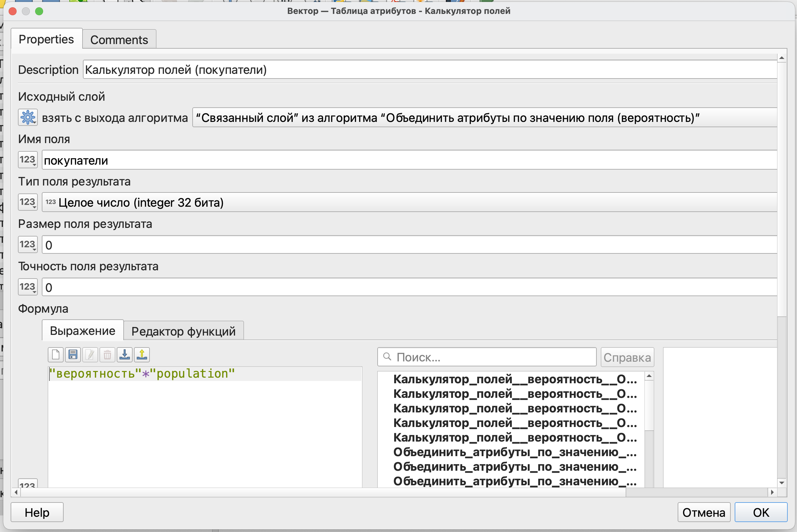Toggle the 123 value-type button for Тип поля результата

28,202
